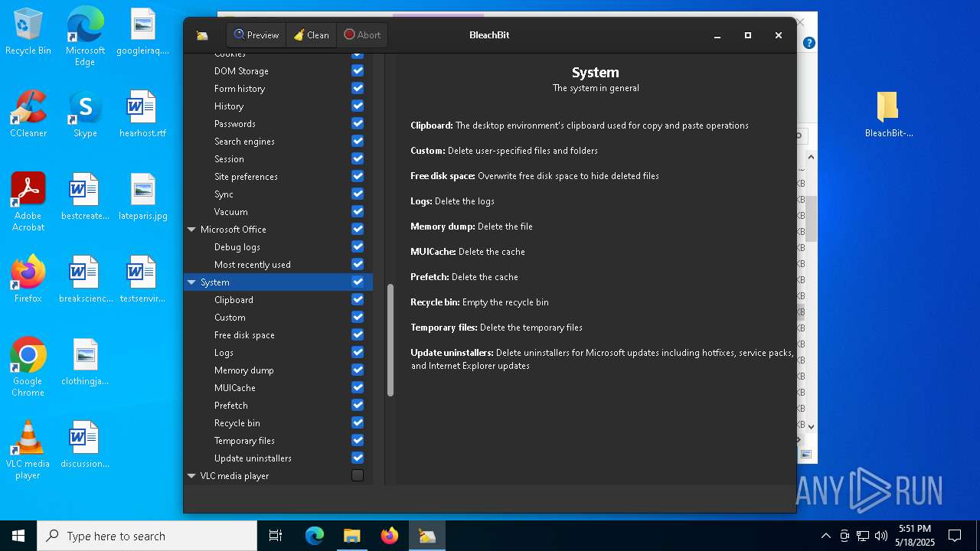Open Firefox desktop shortcut
Image resolution: width=980 pixels, height=551 pixels.
[x=28, y=279]
